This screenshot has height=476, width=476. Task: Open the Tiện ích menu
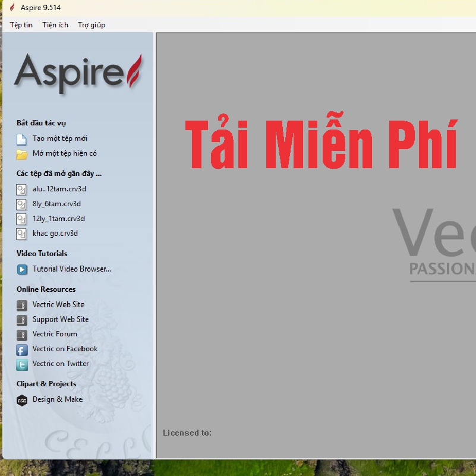[x=55, y=25]
